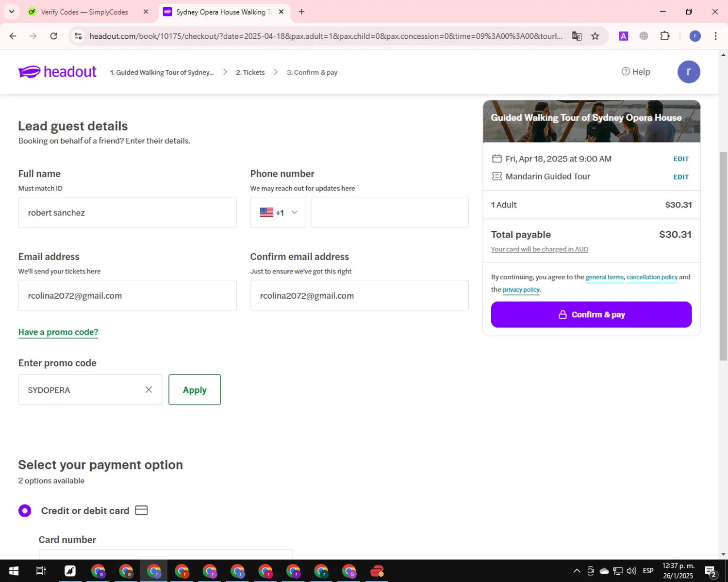Open the cancellation policy link
The height and width of the screenshot is (582, 728).
click(x=652, y=277)
